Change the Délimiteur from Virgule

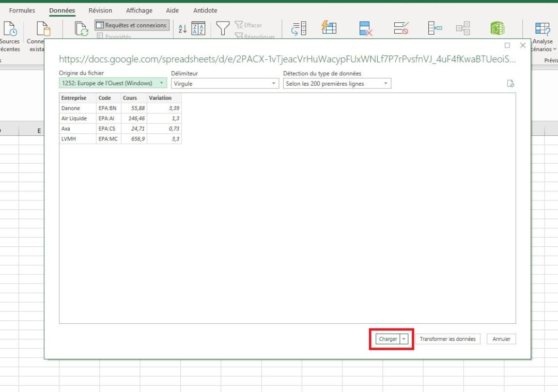[x=273, y=83]
